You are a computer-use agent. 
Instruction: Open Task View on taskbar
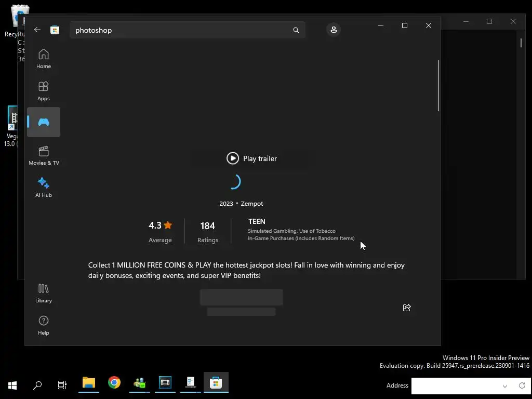62,385
